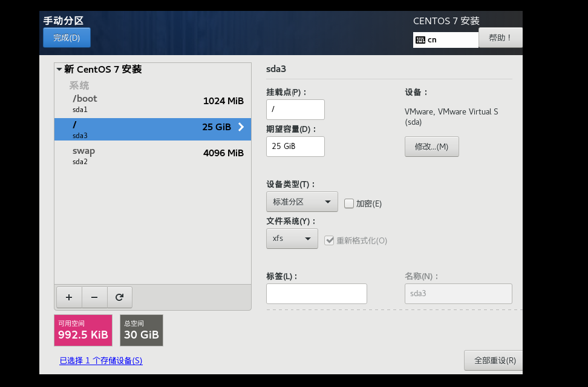588x387 pixels.
Task: Reload storage configuration with refresh icon
Action: point(120,297)
